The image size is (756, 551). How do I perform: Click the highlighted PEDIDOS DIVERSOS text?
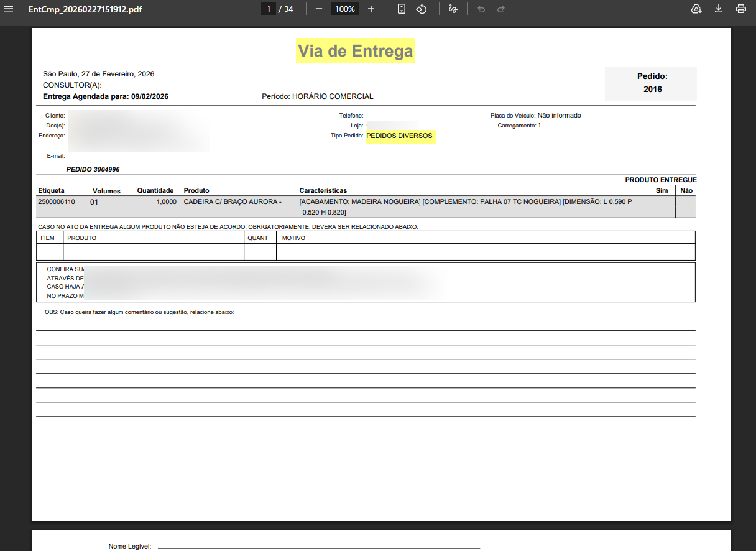click(400, 136)
